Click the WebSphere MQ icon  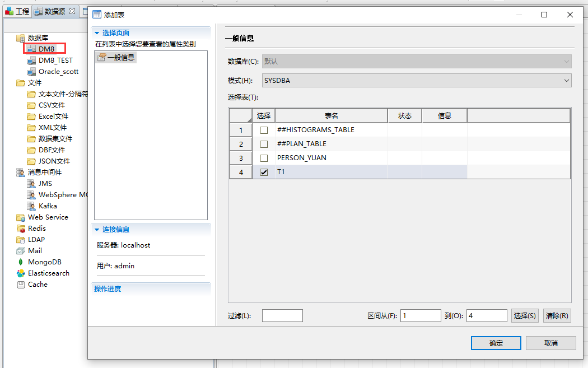[x=31, y=195]
